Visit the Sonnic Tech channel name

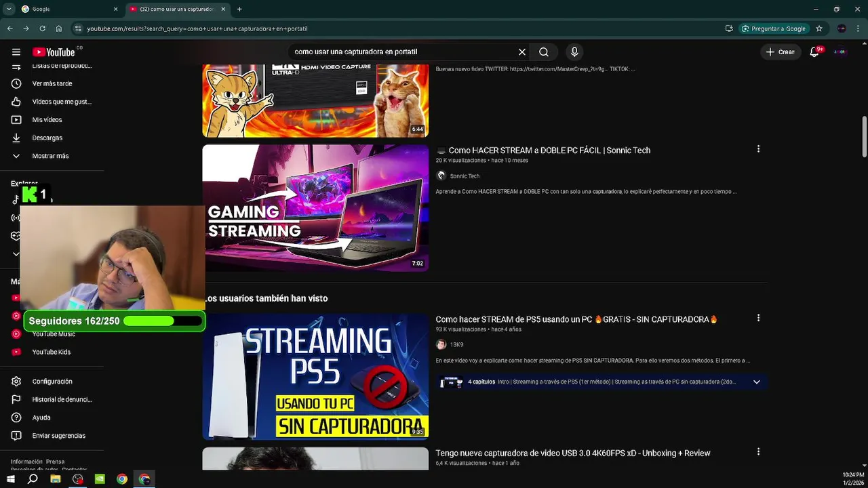pyautogui.click(x=465, y=176)
